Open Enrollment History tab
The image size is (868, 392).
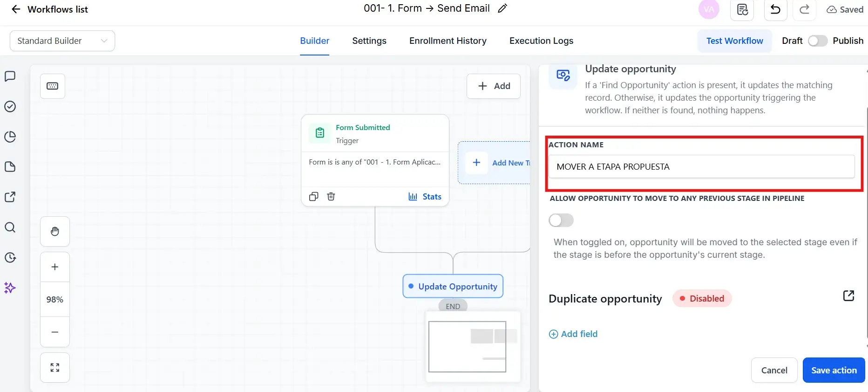point(448,41)
